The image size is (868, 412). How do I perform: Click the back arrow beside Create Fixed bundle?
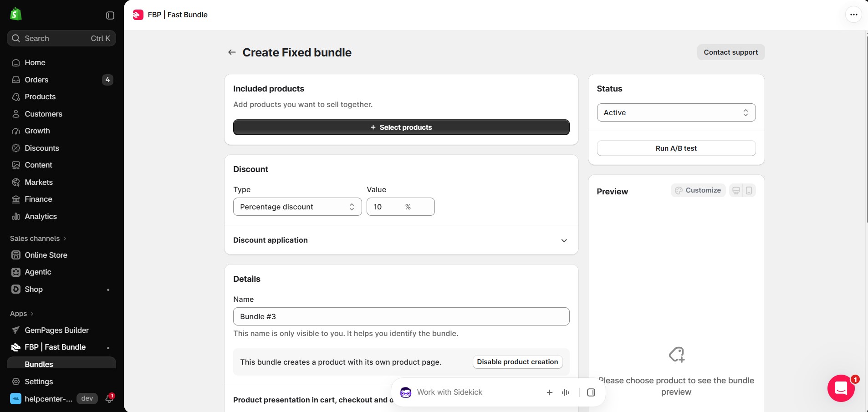[232, 52]
